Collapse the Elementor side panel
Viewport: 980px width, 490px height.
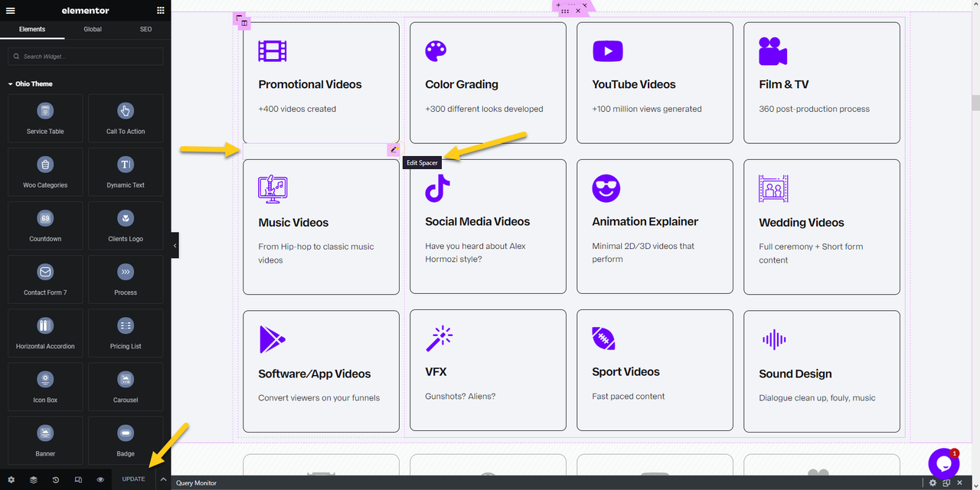[x=175, y=245]
